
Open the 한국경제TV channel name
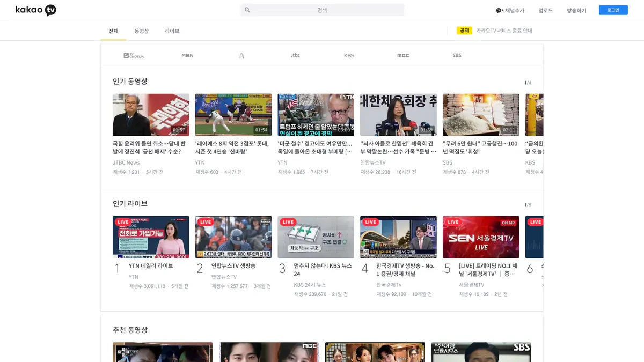point(389,285)
